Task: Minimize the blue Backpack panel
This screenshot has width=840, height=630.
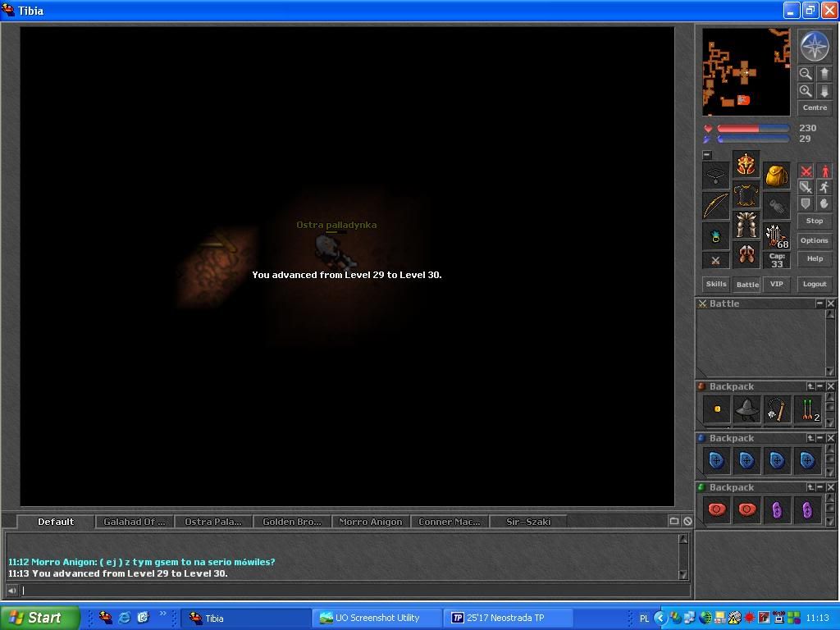Action: click(820, 438)
